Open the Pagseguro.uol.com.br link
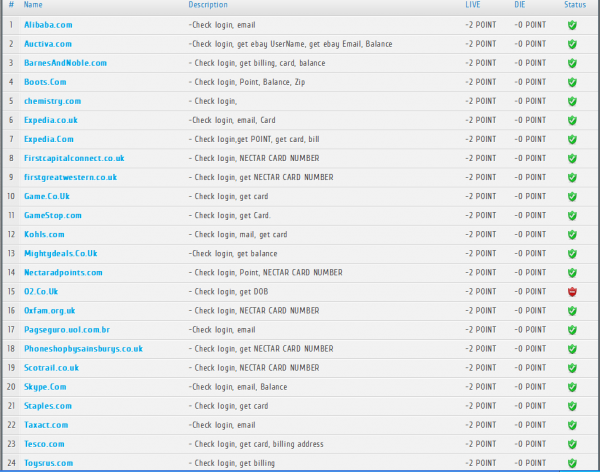 click(67, 330)
